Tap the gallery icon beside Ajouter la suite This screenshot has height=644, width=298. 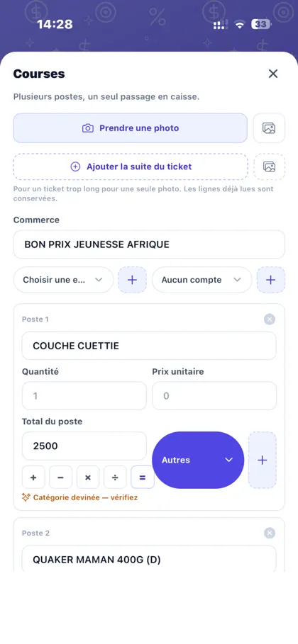point(269,166)
